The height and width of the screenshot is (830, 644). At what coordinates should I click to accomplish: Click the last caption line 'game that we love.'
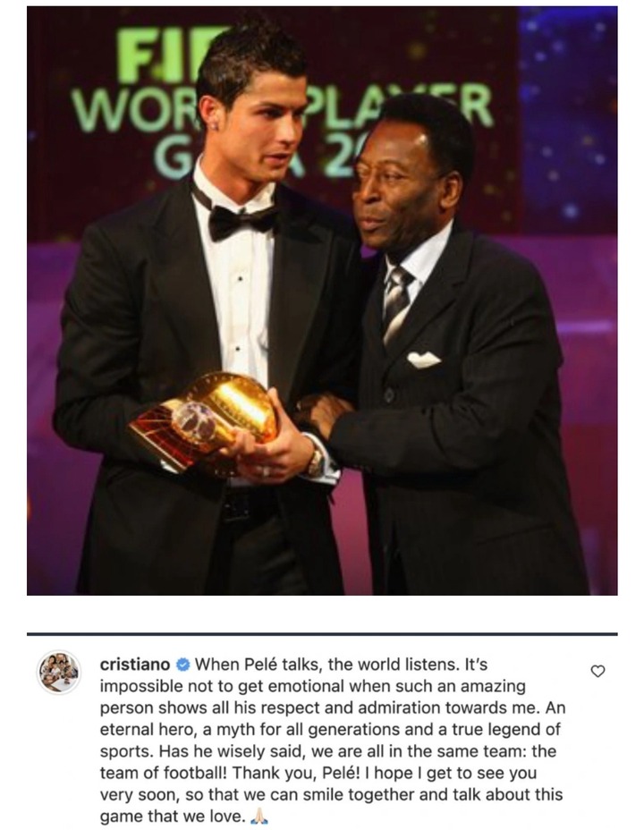click(x=173, y=817)
